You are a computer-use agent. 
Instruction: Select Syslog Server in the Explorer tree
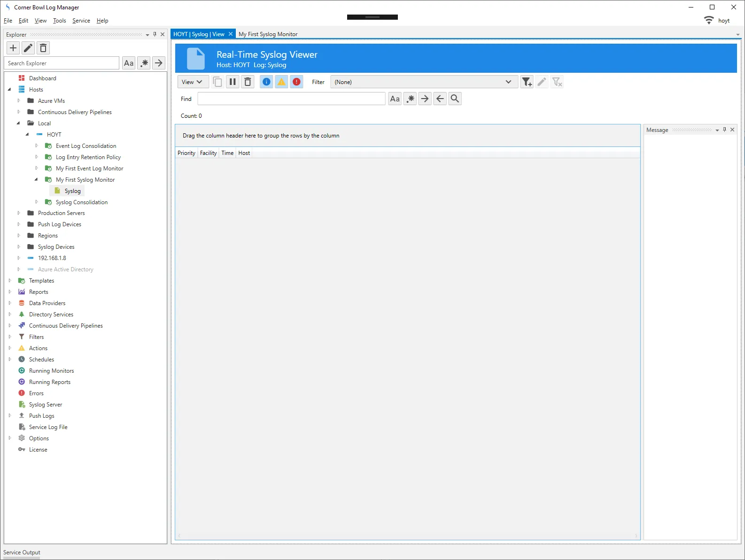[45, 405]
